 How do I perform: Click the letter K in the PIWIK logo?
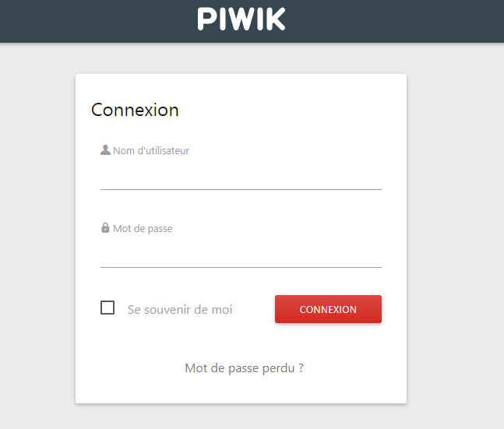tap(275, 19)
